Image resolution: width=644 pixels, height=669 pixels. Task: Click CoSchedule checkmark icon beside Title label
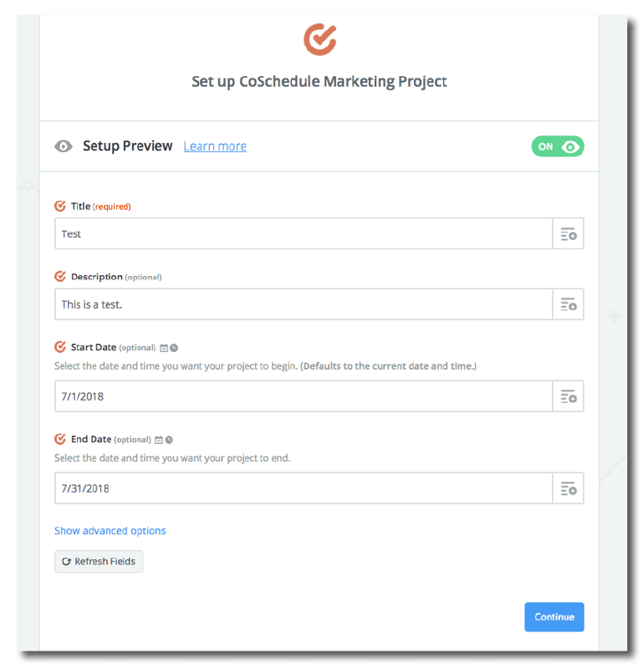(60, 206)
